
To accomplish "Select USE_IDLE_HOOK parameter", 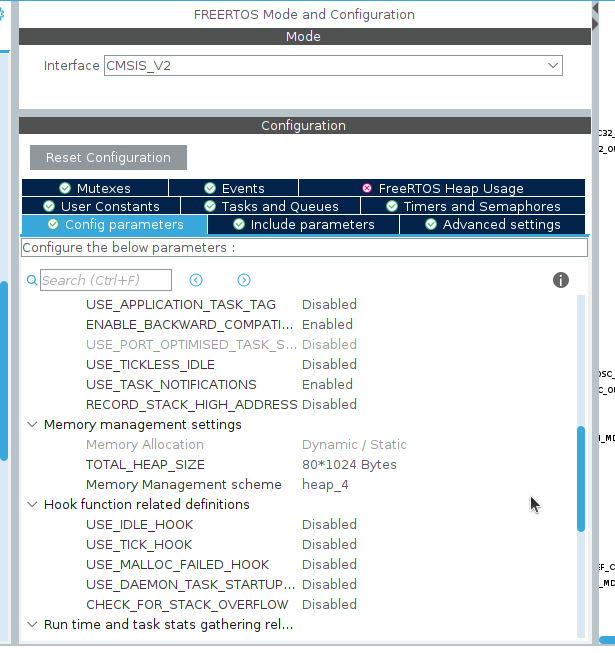I will [139, 525].
